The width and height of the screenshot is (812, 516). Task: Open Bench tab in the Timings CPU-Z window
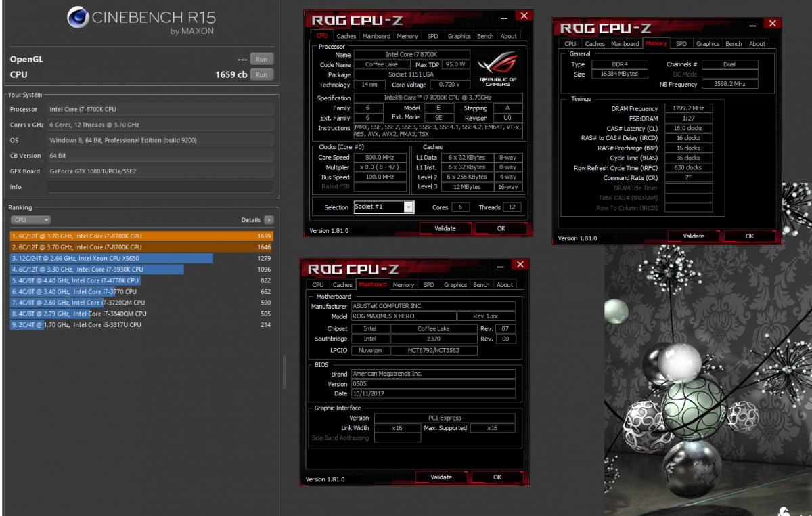click(x=734, y=43)
